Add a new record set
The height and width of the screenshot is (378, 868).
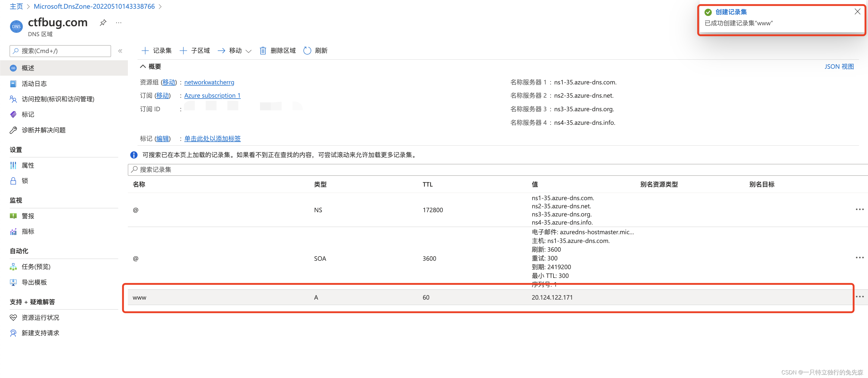pos(156,51)
